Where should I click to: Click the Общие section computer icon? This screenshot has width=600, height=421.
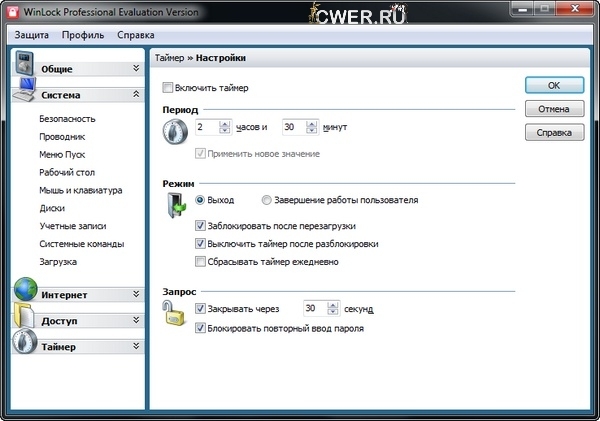(x=24, y=67)
